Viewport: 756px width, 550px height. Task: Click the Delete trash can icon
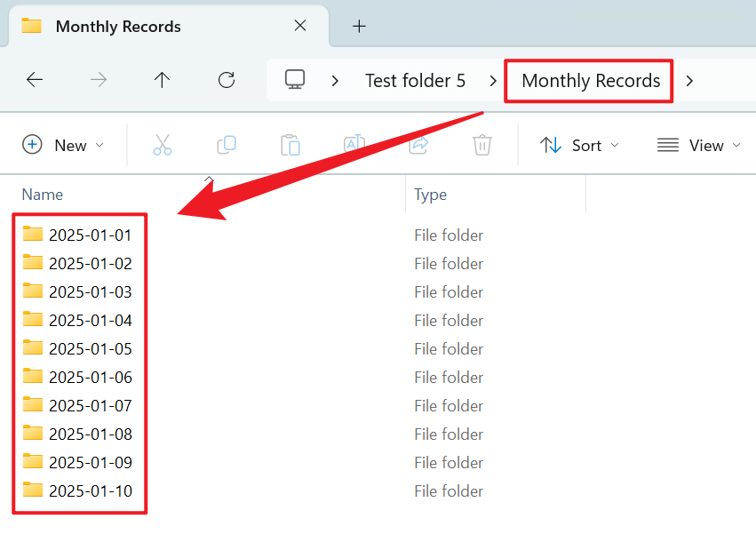coord(482,145)
